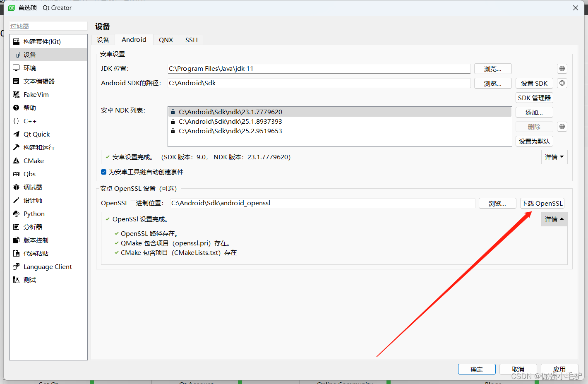Screen dimensions: 588x384
Task: Click the Android SDK path field
Action: pos(319,83)
